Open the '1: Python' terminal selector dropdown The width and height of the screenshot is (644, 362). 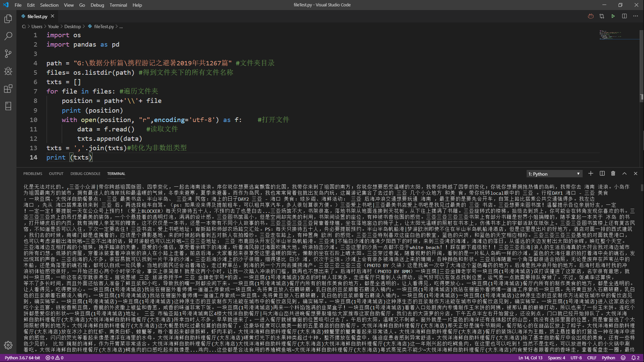(x=554, y=174)
